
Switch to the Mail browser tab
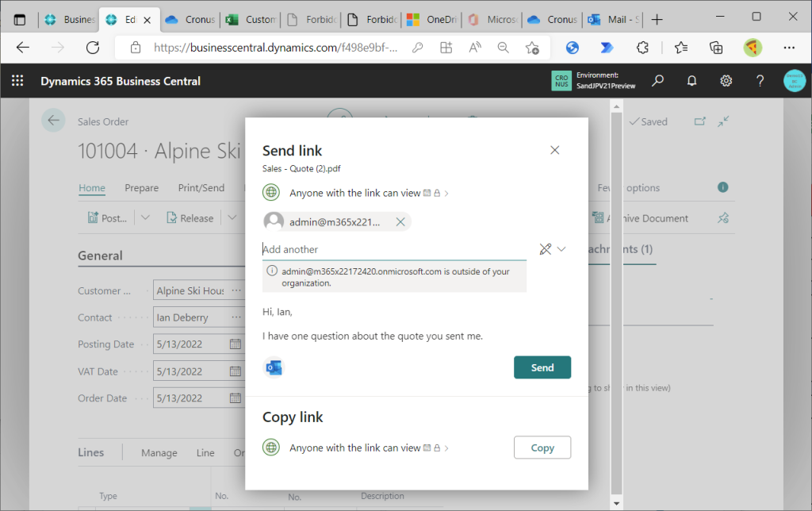coord(615,20)
